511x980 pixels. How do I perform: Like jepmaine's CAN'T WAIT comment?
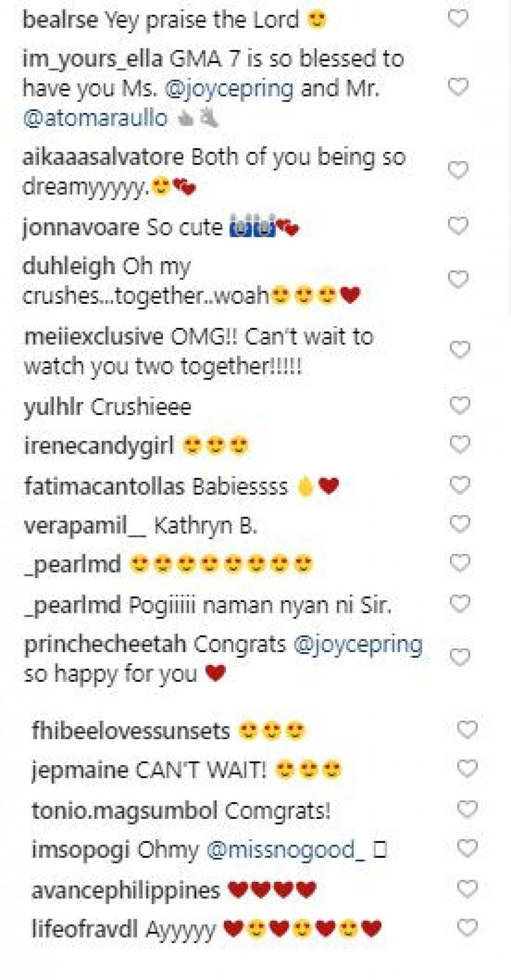tap(467, 769)
